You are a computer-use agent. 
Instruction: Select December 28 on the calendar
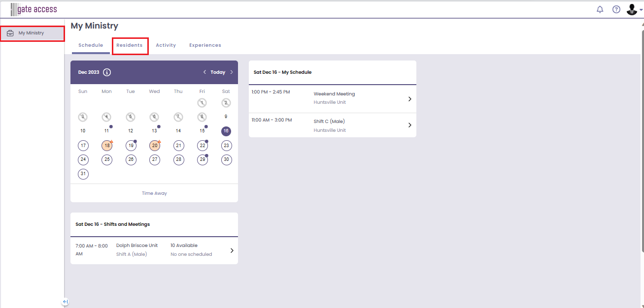tap(178, 159)
